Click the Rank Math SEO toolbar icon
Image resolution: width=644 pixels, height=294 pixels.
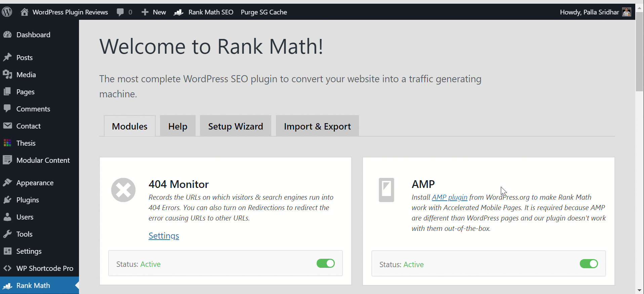178,12
